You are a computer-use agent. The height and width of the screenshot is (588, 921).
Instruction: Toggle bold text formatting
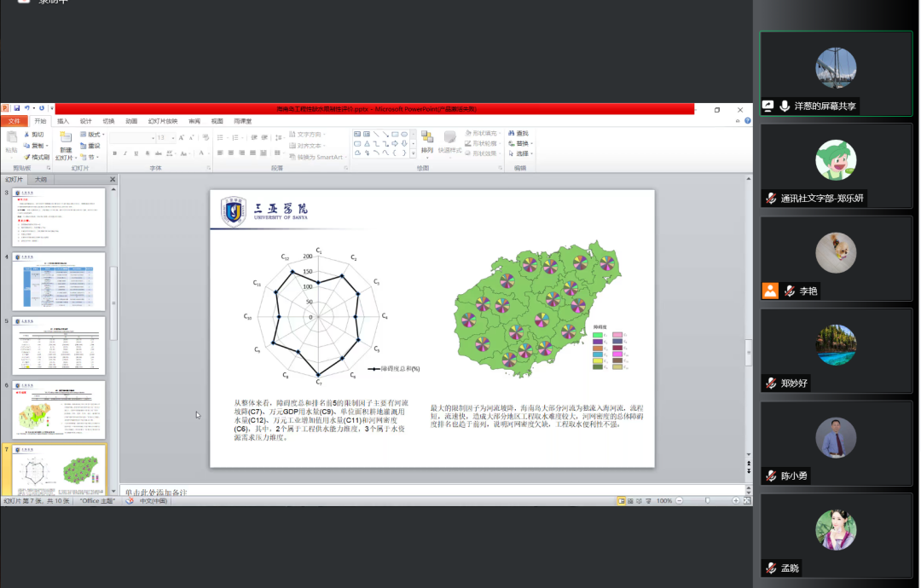pos(113,153)
